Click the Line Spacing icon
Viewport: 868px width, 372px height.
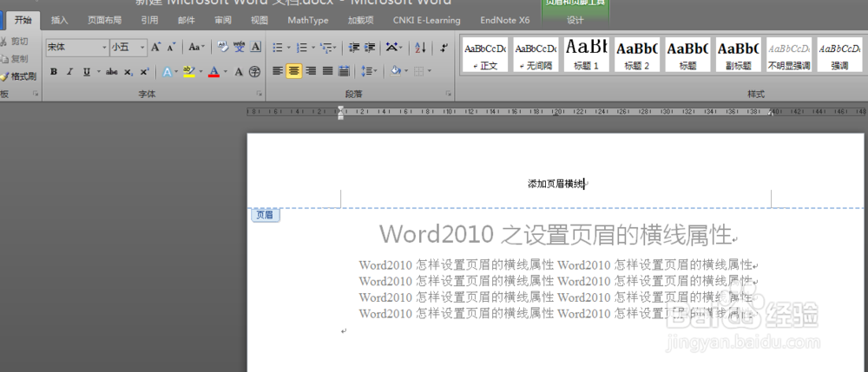[x=366, y=71]
